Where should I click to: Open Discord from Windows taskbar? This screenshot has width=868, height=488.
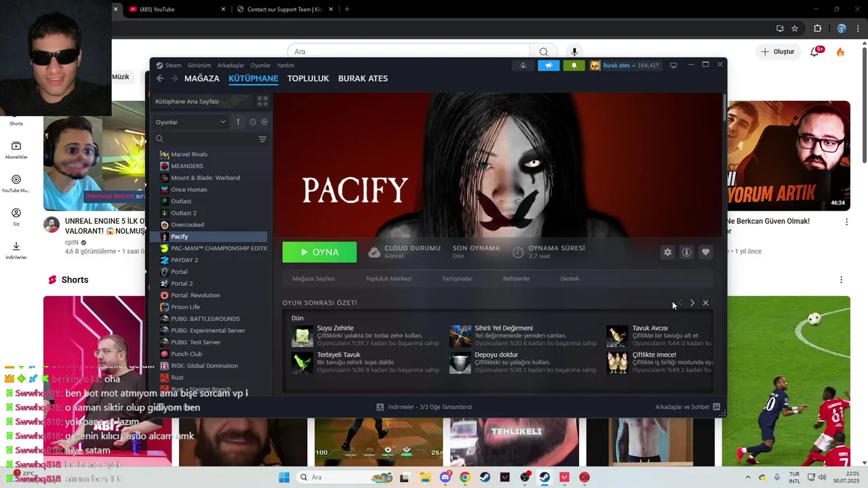tap(445, 477)
